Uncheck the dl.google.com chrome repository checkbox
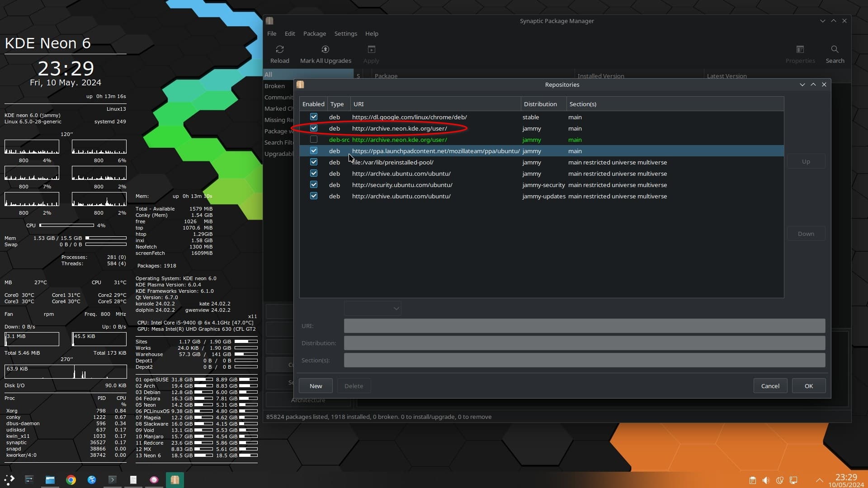This screenshot has width=868, height=488. click(313, 117)
